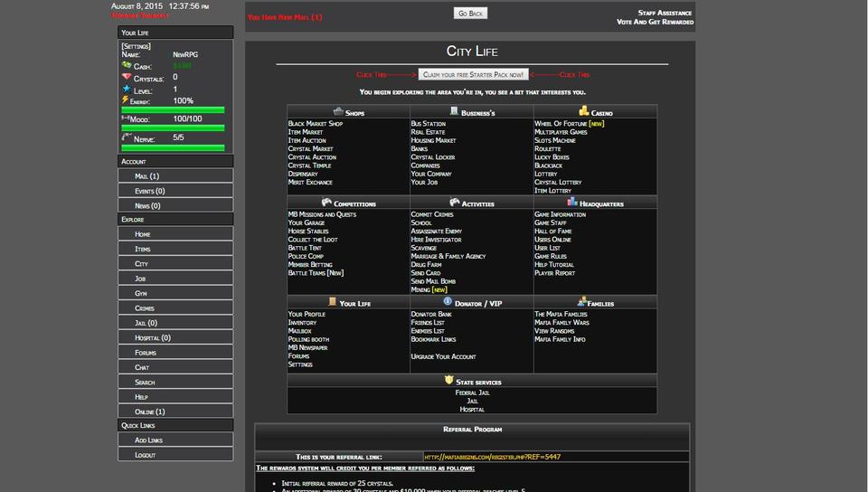The image size is (868, 492).
Task: Click the green Cash money icon
Action: point(127,66)
